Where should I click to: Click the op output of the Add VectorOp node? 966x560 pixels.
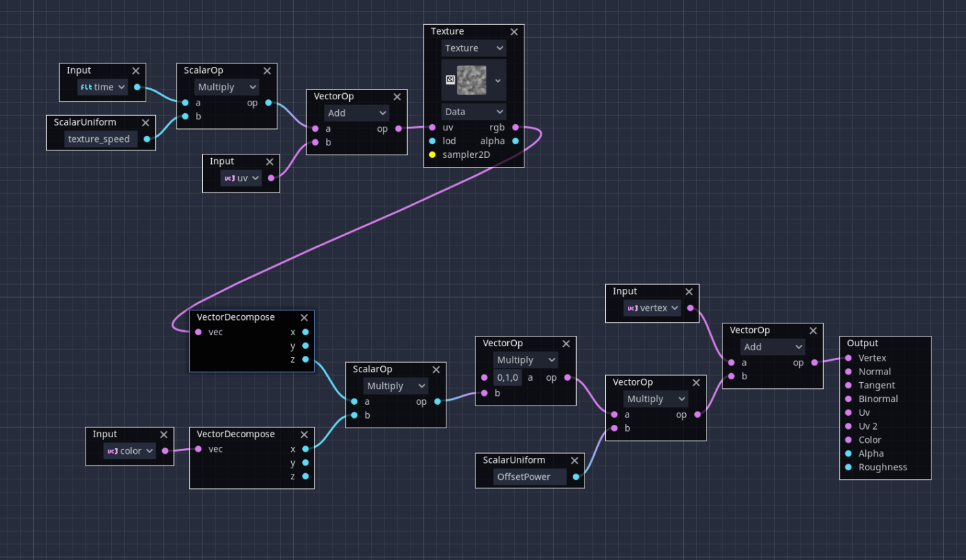816,362
